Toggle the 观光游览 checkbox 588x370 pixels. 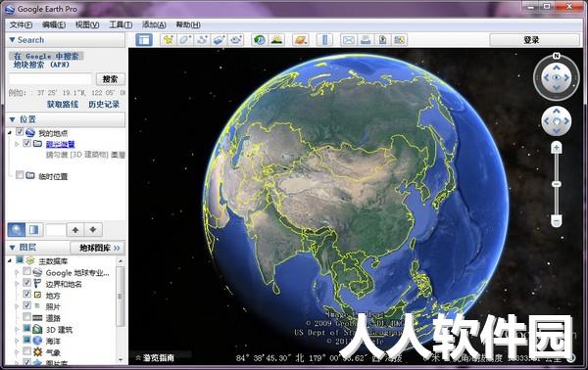click(26, 143)
